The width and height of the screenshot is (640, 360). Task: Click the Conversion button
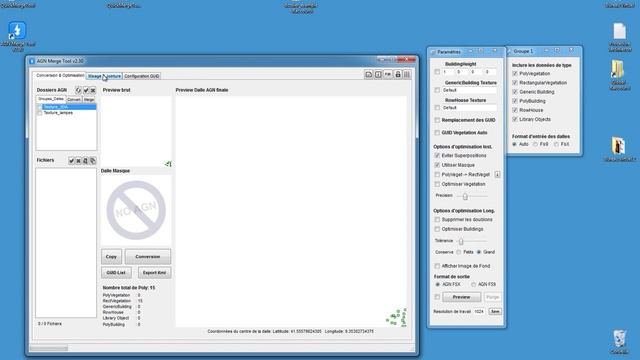click(x=148, y=257)
